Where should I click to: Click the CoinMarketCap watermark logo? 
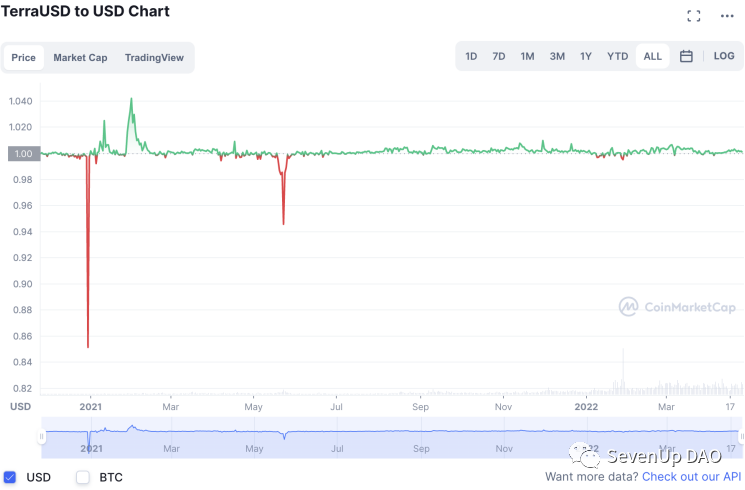pyautogui.click(x=677, y=307)
